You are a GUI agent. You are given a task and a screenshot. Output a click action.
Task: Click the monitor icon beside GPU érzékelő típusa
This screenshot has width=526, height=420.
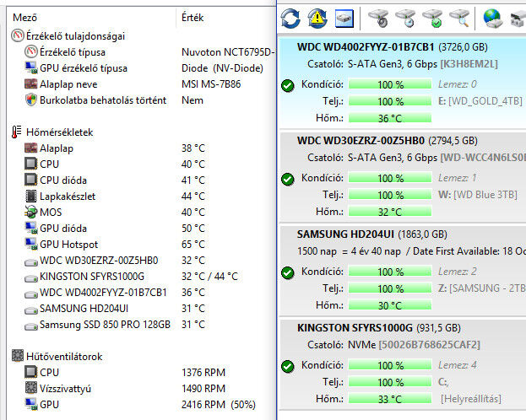point(31,67)
